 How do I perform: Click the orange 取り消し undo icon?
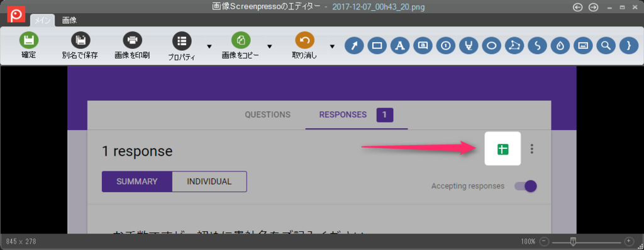(x=305, y=40)
